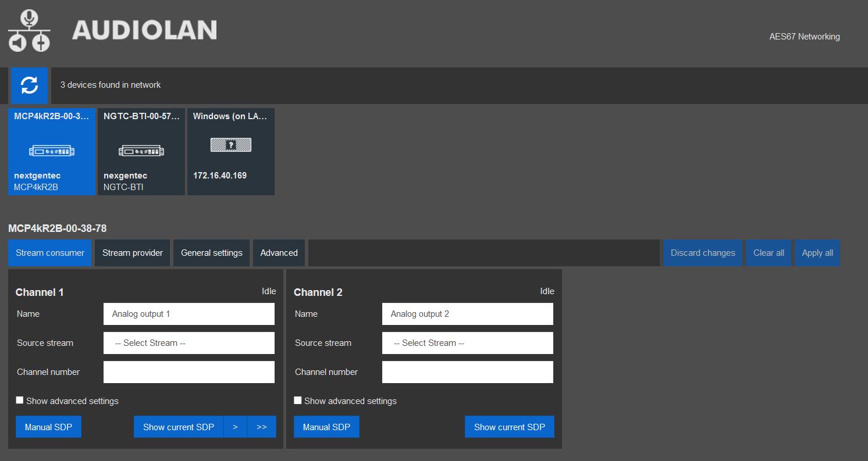This screenshot has width=868, height=461.
Task: Click the single arrow > button
Action: point(236,427)
